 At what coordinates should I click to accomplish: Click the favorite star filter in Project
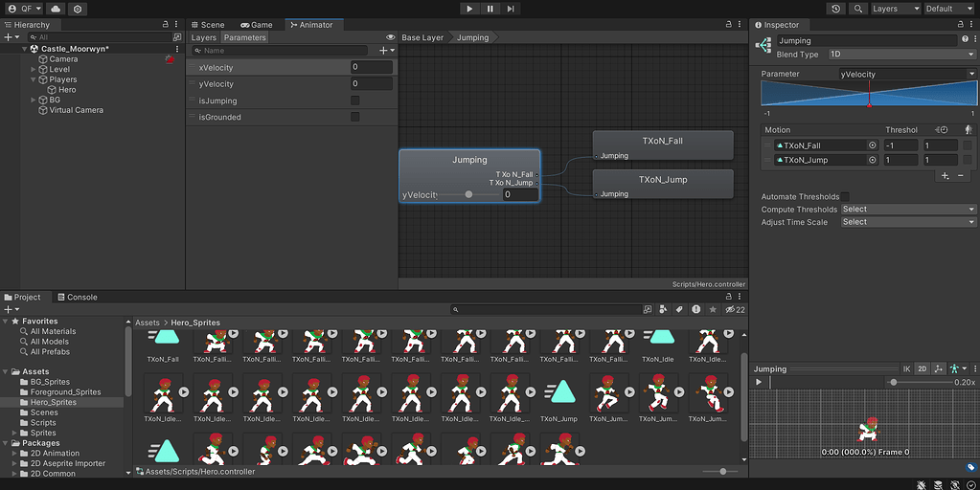click(713, 310)
